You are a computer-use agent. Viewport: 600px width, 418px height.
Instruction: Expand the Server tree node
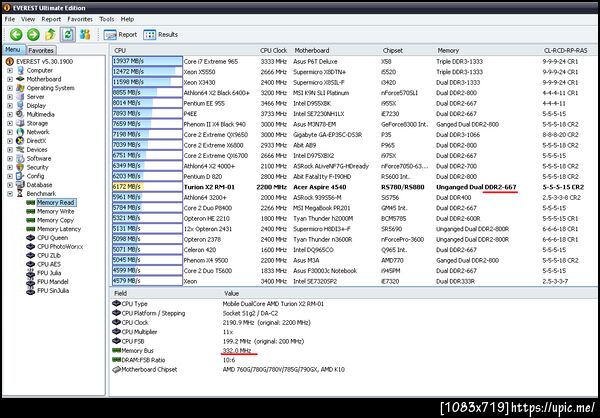[10, 97]
